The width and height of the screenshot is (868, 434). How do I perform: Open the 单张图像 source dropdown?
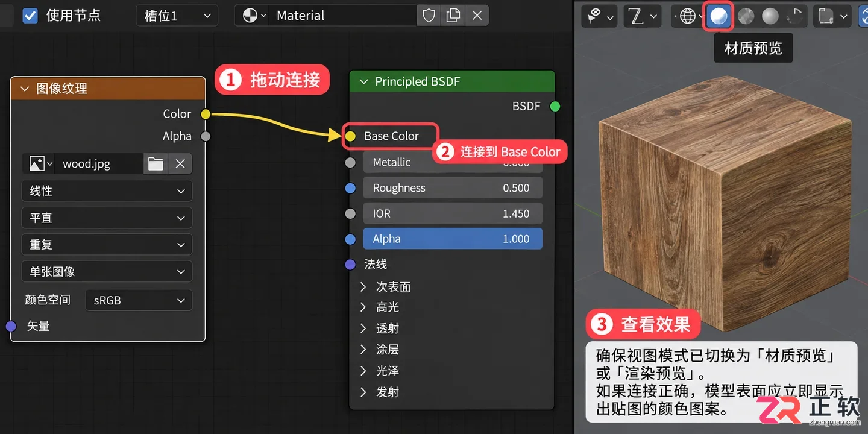click(x=107, y=272)
